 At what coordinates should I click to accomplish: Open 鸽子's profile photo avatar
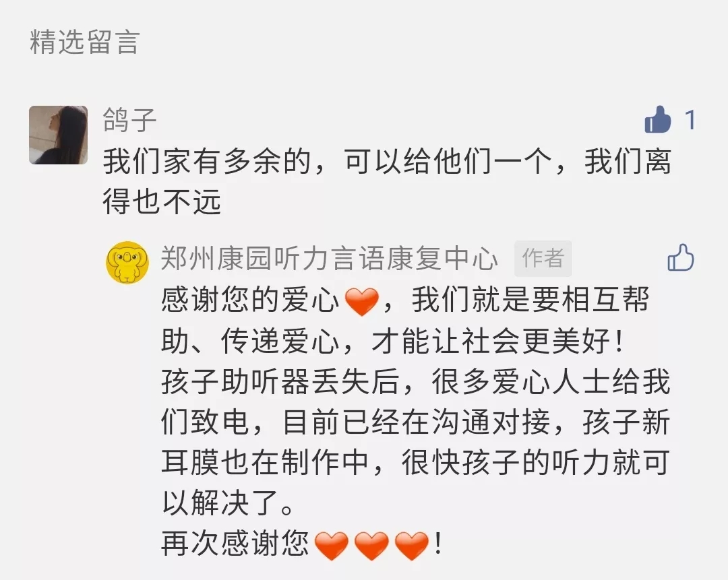(x=59, y=135)
